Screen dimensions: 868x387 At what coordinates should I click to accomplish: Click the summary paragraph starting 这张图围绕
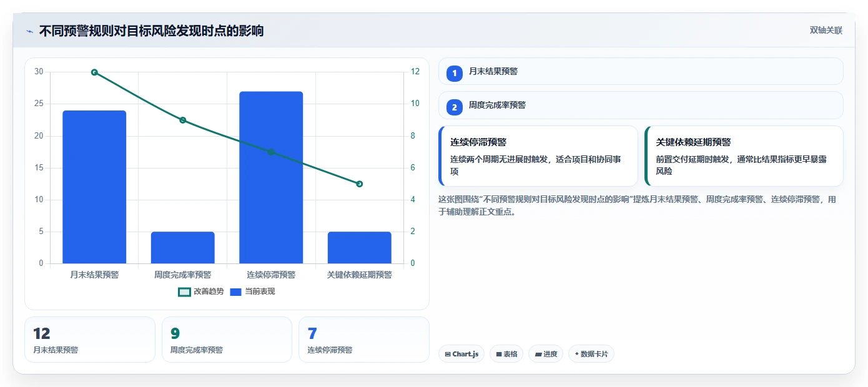pyautogui.click(x=638, y=205)
